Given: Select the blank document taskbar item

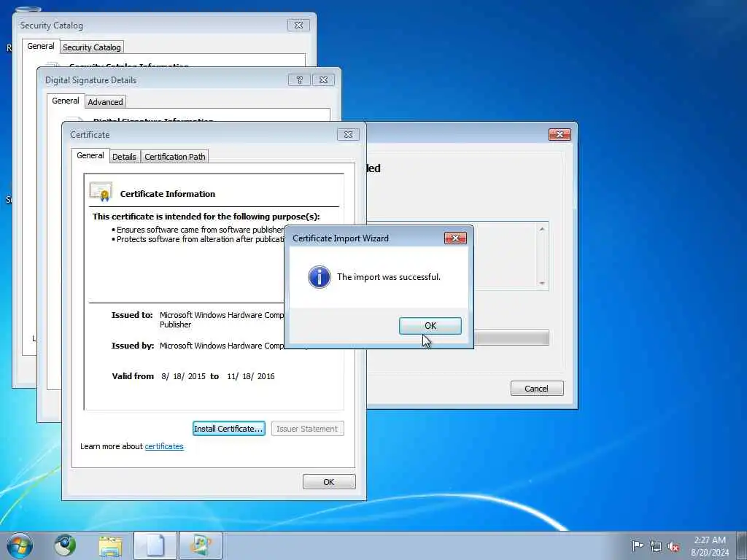Looking at the screenshot, I should (155, 545).
